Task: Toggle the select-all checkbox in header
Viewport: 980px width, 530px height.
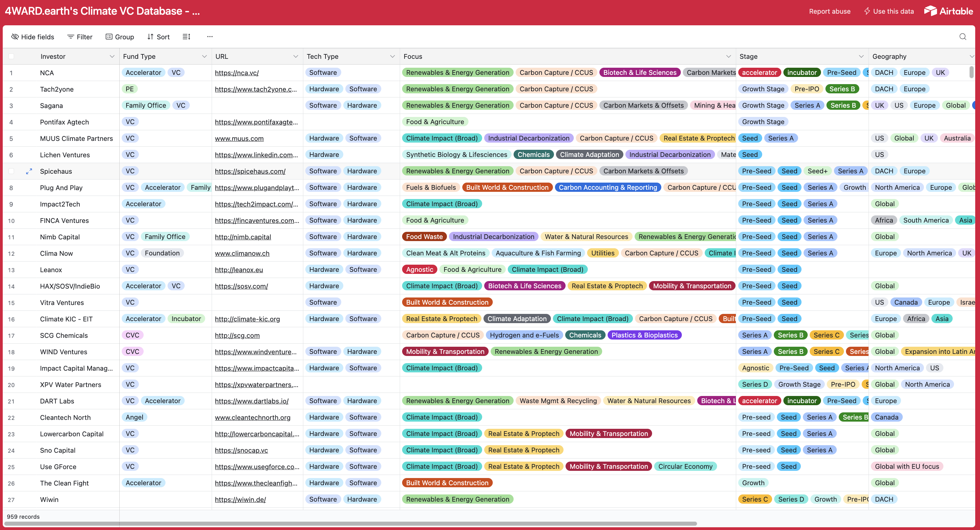Action: point(11,56)
